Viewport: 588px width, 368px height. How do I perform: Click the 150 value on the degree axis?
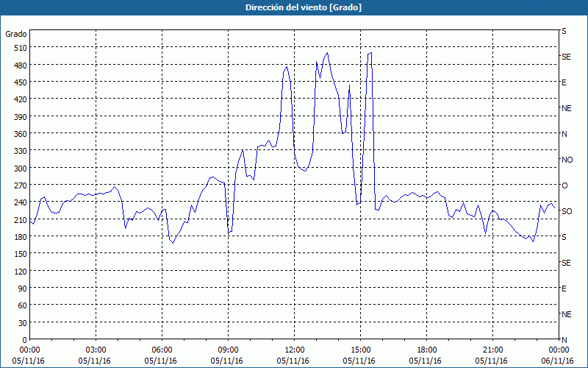point(21,254)
